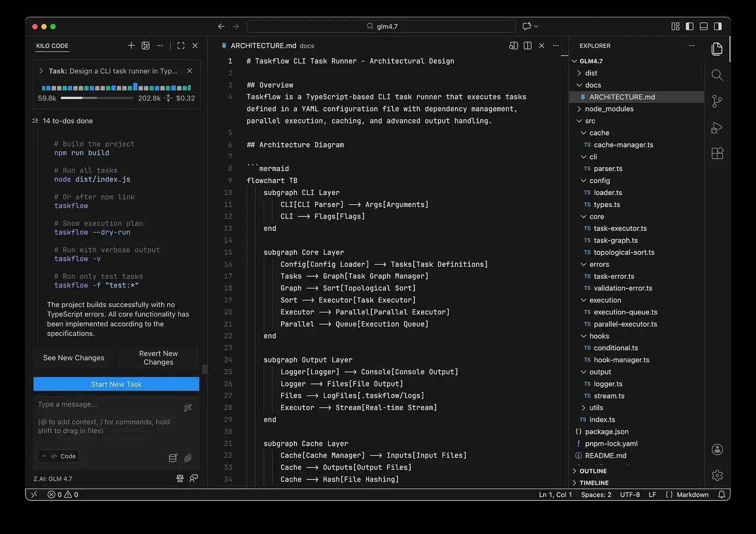This screenshot has width=756, height=534.
Task: Click the context usage progress bar
Action: pyautogui.click(x=97, y=98)
